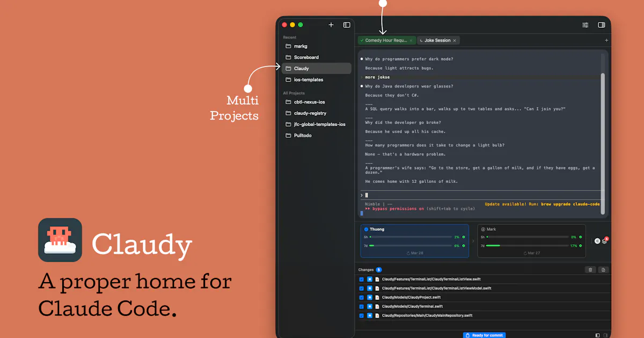644x338 pixels.
Task: Click the modified badge on ClaudyTerminalListView.swift
Action: (370, 280)
